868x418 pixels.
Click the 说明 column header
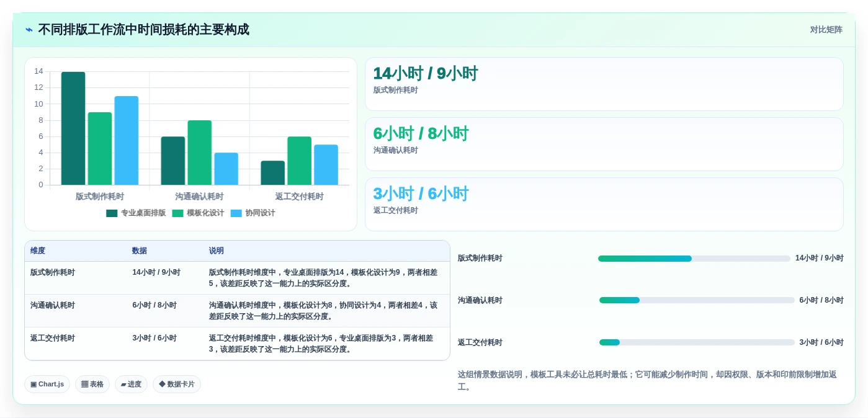(x=217, y=251)
